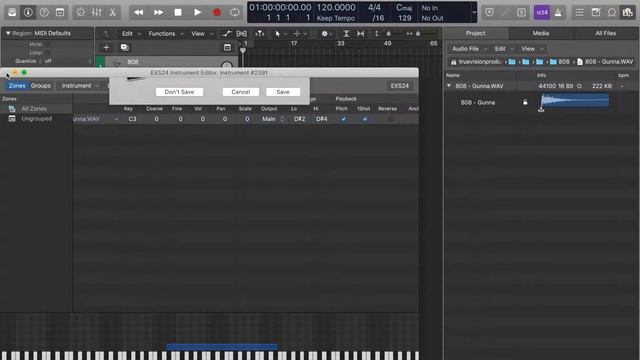Collapse the 808 - Gunna.WAV disclosure triangle
The width and height of the screenshot is (640, 360).
pos(449,86)
